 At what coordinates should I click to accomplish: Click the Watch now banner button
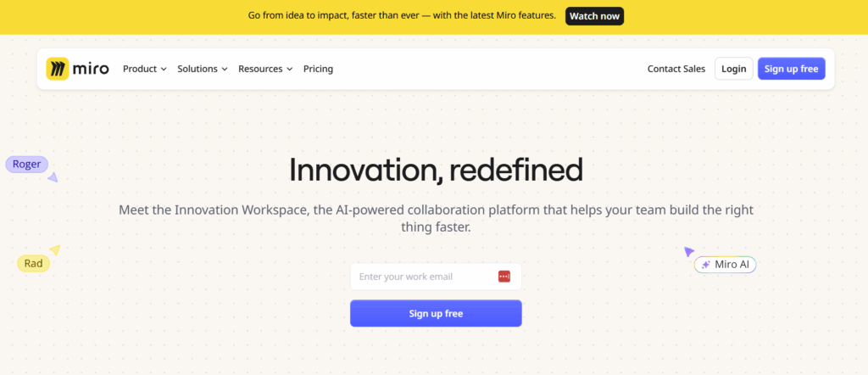pyautogui.click(x=594, y=16)
